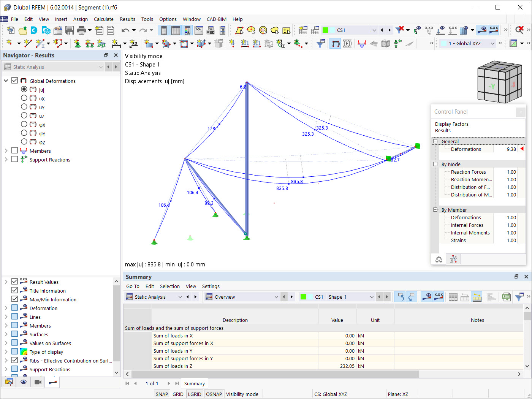Click the animation filmstrip icon
532x399 pixels.
coord(347,43)
